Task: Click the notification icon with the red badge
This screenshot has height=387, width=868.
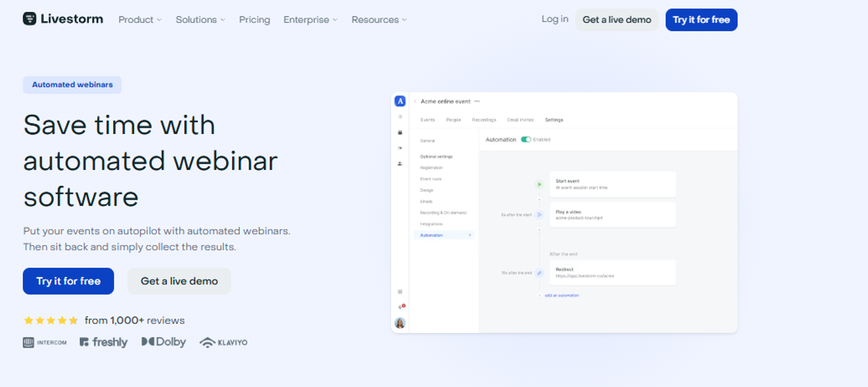Action: (x=401, y=307)
